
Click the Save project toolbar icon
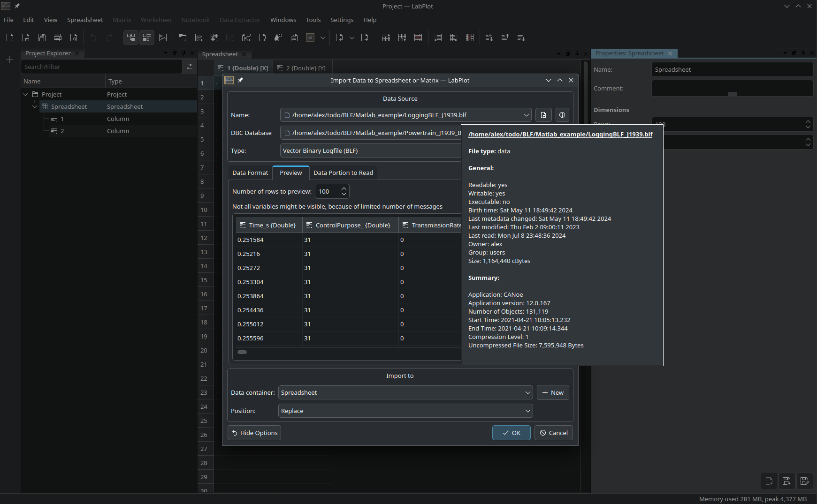(42, 38)
